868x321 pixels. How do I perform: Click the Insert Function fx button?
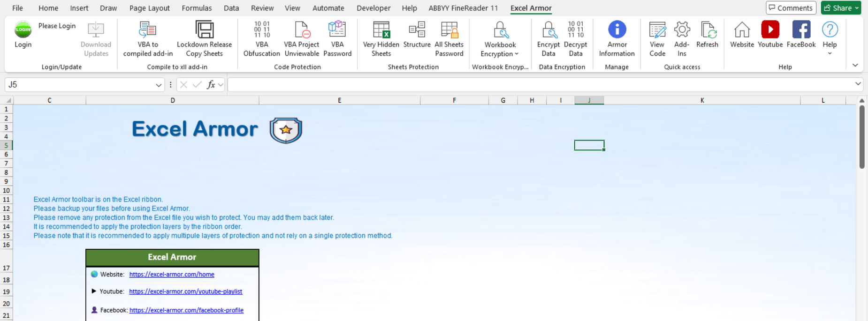pos(211,85)
